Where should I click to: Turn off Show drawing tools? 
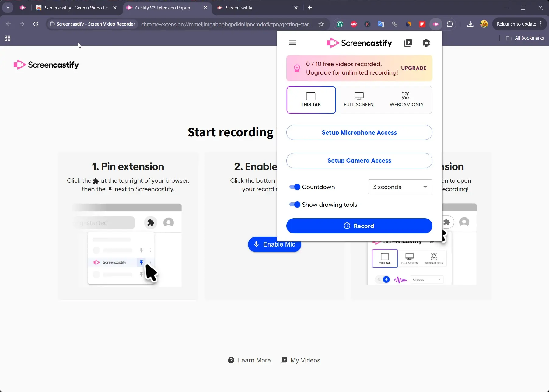(x=295, y=205)
